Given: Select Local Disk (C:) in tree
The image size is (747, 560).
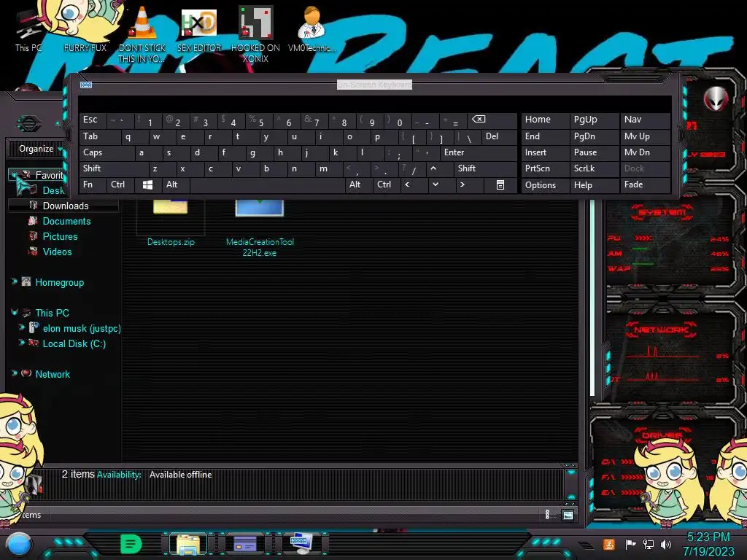Looking at the screenshot, I should point(74,344).
